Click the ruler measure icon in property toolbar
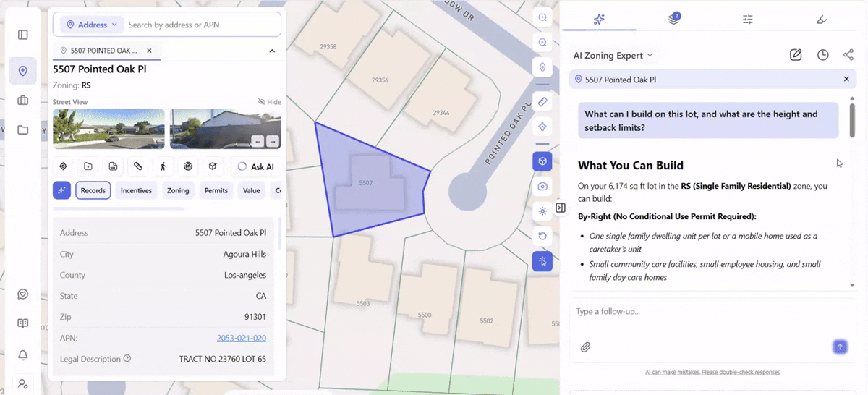 click(138, 166)
